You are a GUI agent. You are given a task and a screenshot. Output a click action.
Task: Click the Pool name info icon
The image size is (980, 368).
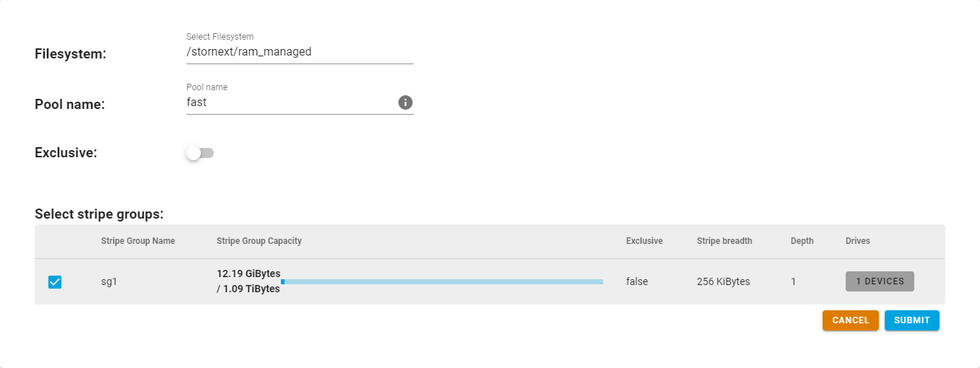tap(405, 102)
